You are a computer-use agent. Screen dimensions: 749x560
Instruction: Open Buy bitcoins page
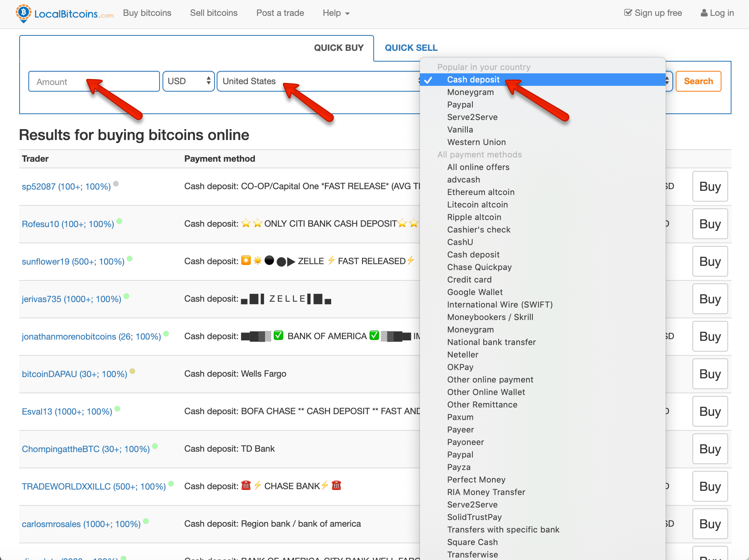click(147, 13)
